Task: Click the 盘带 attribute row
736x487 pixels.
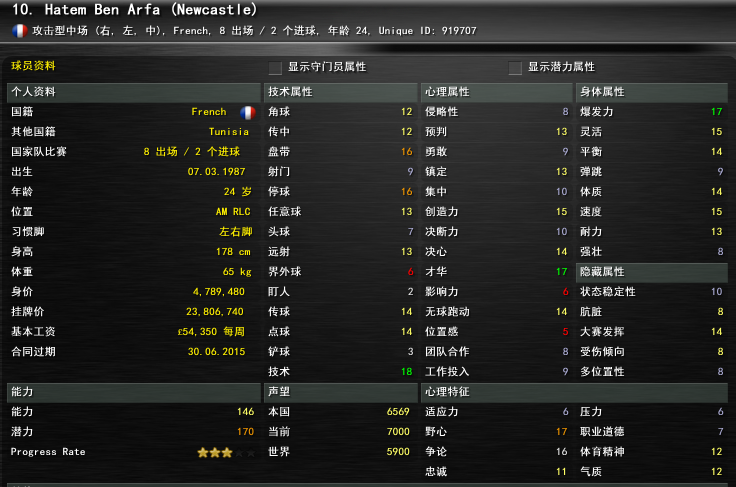Action: (341, 152)
